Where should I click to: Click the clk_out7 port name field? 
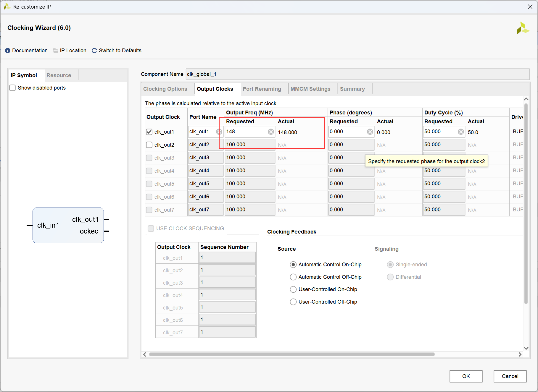tap(206, 210)
